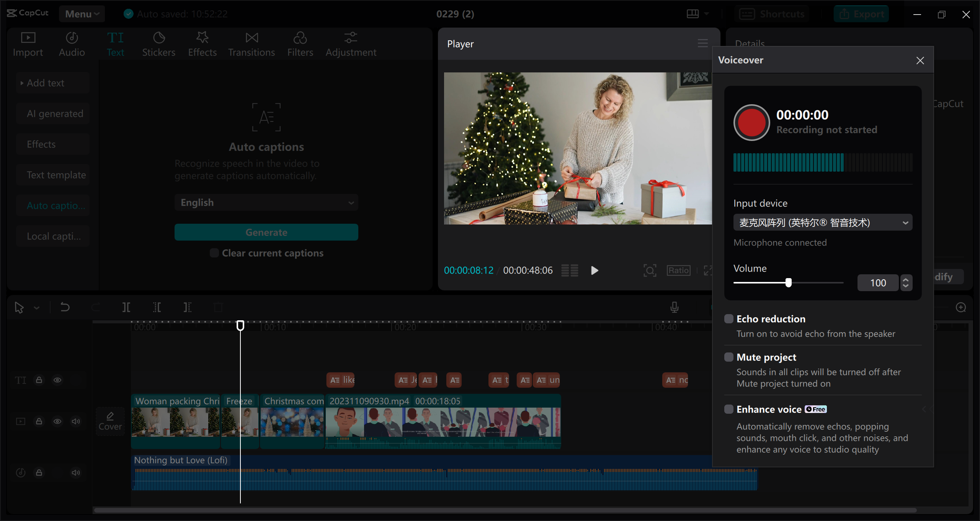Check Clear current captions
Image resolution: width=980 pixels, height=521 pixels.
click(214, 253)
